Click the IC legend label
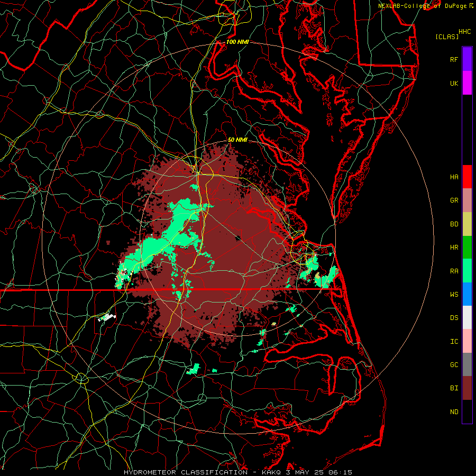This screenshot has height=476, width=476. [454, 342]
